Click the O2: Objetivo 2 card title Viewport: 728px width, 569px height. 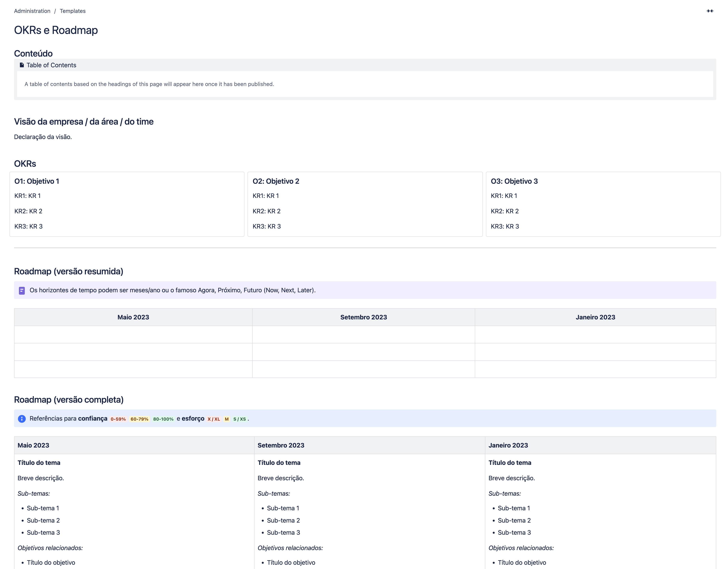[276, 181]
